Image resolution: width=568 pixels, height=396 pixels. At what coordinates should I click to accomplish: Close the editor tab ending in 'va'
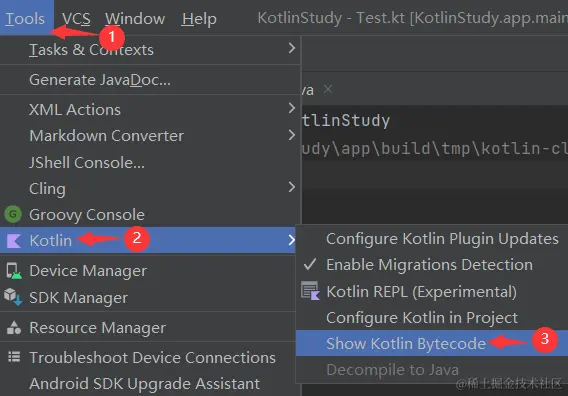[328, 89]
